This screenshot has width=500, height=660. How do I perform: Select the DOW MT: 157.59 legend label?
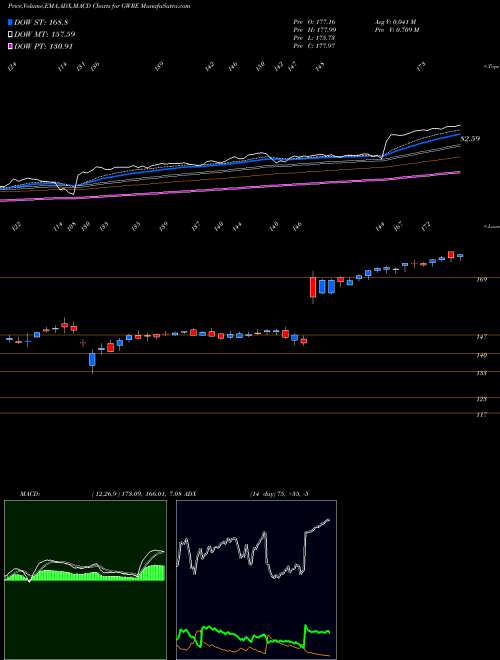pyautogui.click(x=45, y=34)
